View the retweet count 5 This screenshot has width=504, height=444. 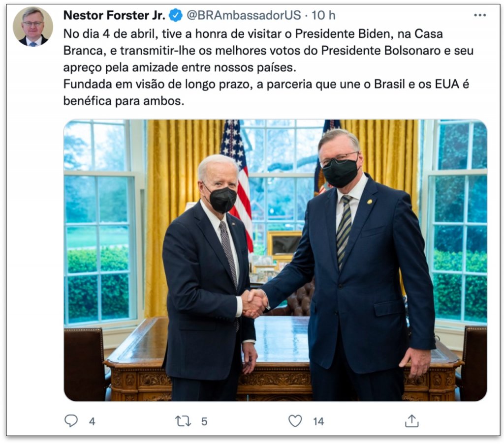pyautogui.click(x=204, y=421)
